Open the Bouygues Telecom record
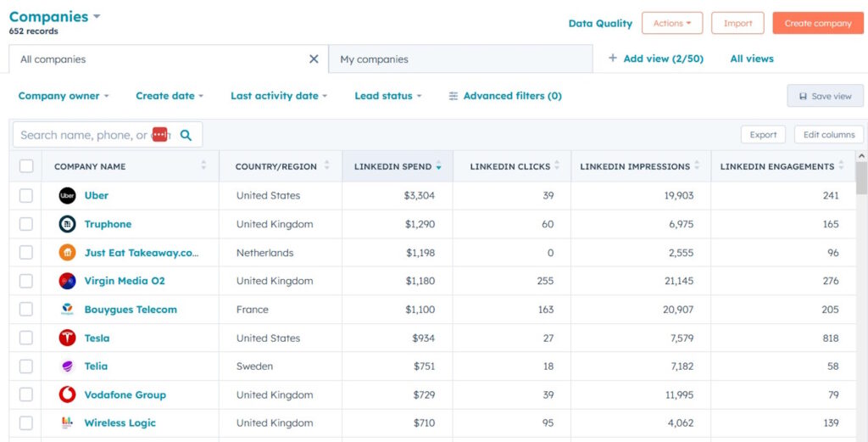The width and height of the screenshot is (868, 442). [131, 310]
